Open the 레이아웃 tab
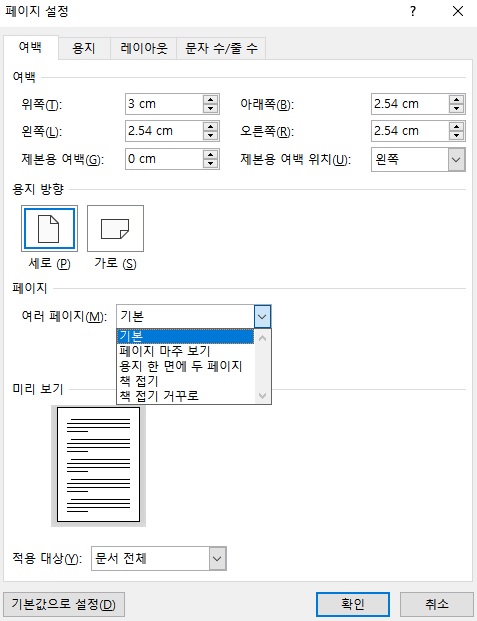 (x=143, y=49)
